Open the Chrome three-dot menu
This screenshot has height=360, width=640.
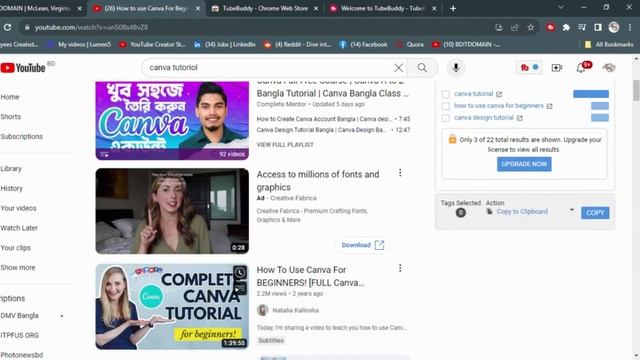tap(630, 27)
